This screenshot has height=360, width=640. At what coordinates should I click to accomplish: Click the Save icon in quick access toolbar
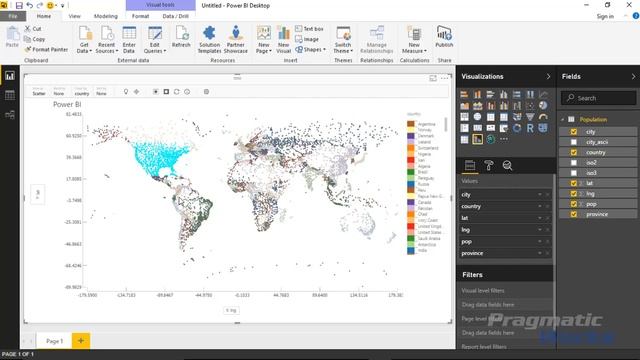[19, 5]
